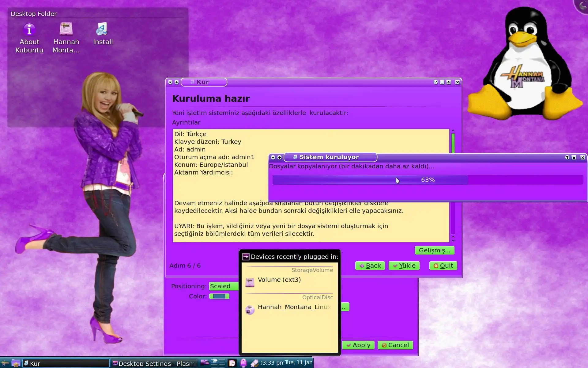The width and height of the screenshot is (588, 368).
Task: Open the About Kubuntu desktop icon
Action: point(29,30)
